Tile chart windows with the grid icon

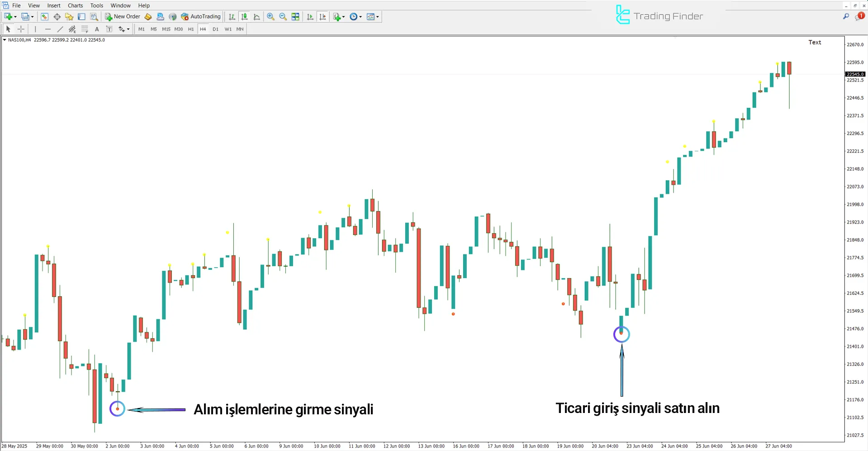pos(295,17)
